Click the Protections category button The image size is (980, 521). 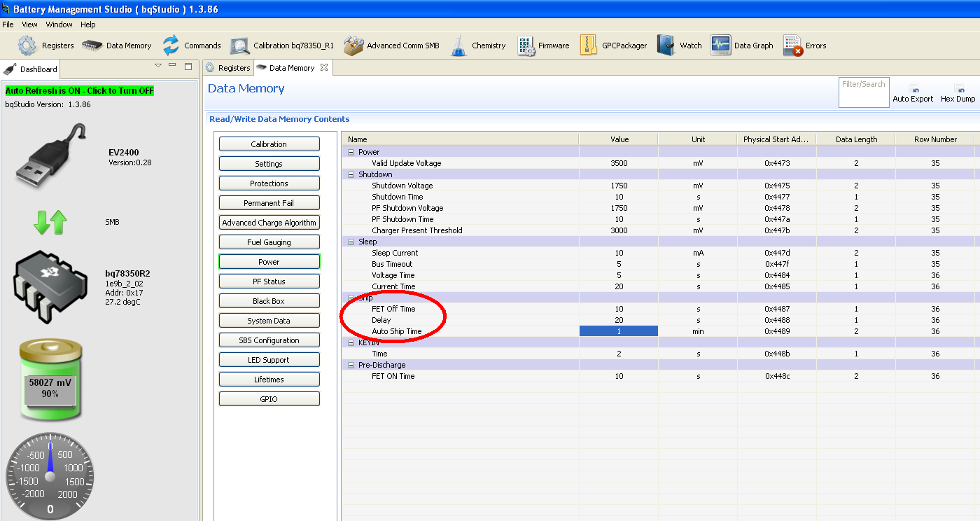point(269,183)
